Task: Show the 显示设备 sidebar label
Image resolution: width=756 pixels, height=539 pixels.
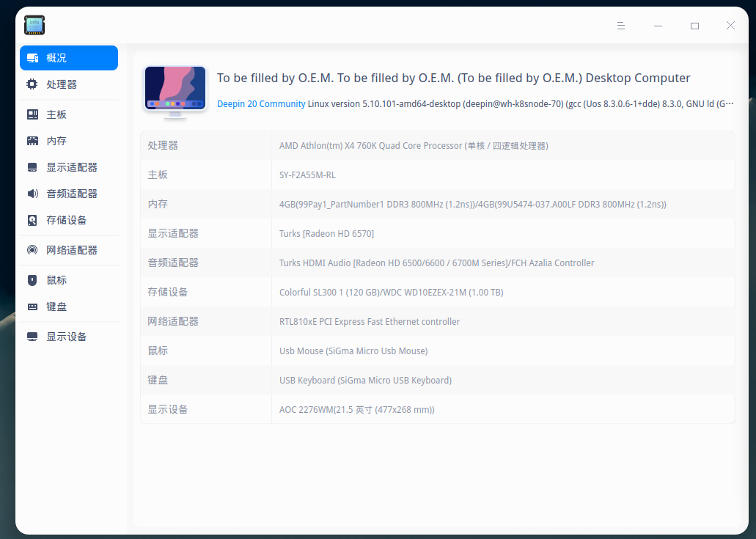Action: tap(67, 337)
